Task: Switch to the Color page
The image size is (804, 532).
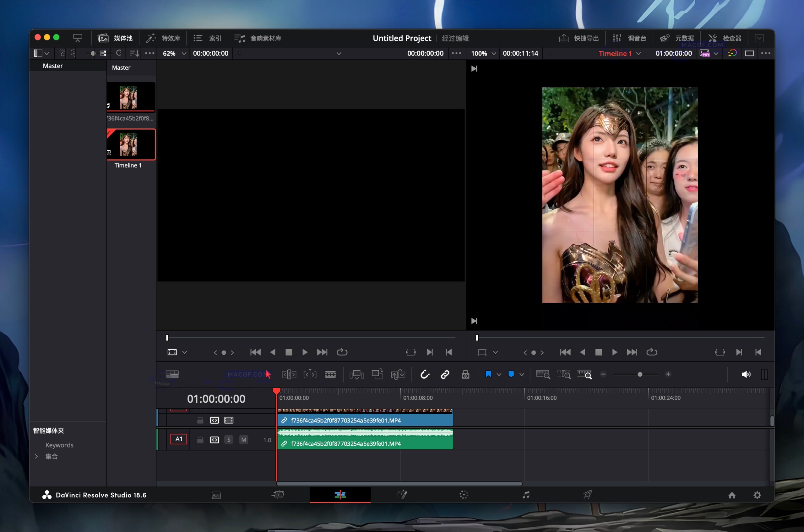Action: (464, 495)
